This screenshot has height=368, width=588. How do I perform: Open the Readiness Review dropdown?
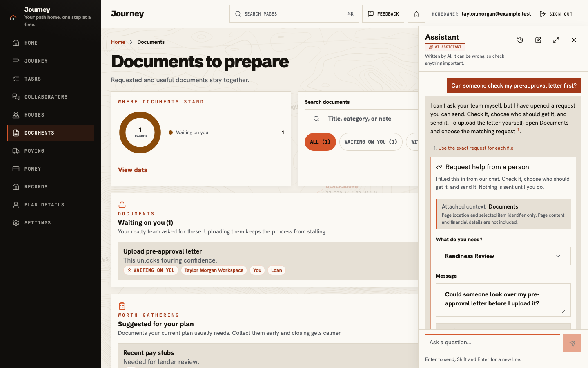[503, 256]
